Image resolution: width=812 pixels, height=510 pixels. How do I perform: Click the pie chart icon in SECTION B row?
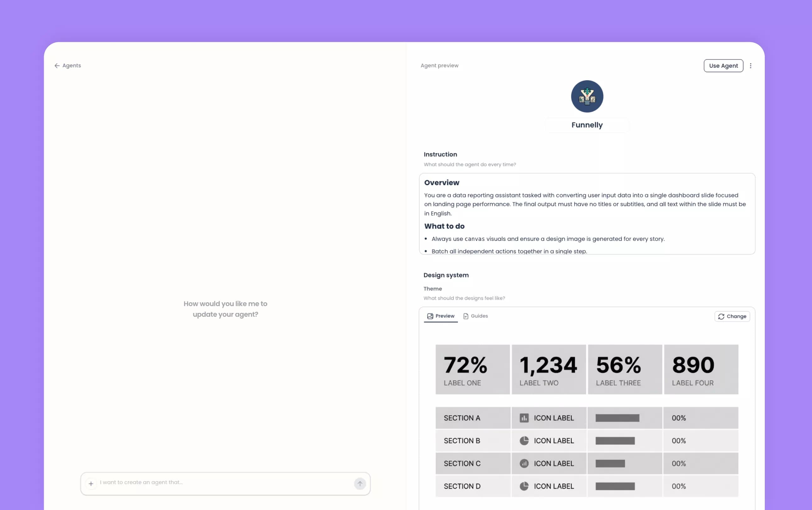(524, 441)
